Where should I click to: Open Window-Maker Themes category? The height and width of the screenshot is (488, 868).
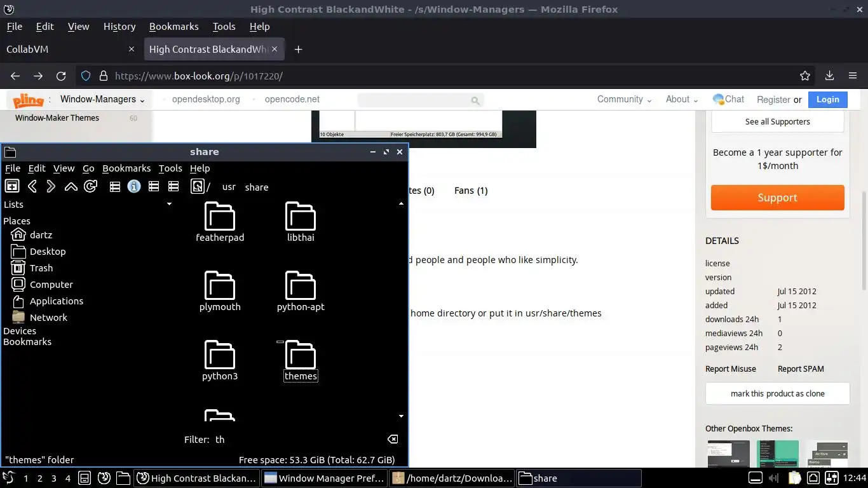57,118
